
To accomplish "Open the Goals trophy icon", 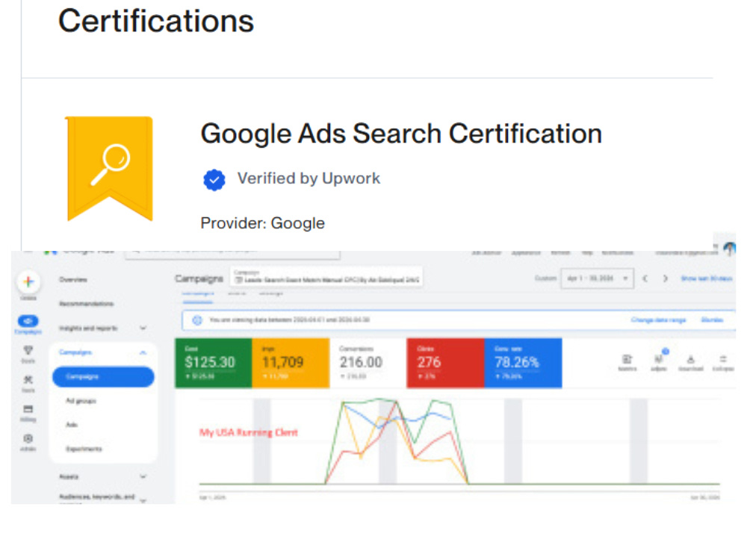I will pos(28,350).
